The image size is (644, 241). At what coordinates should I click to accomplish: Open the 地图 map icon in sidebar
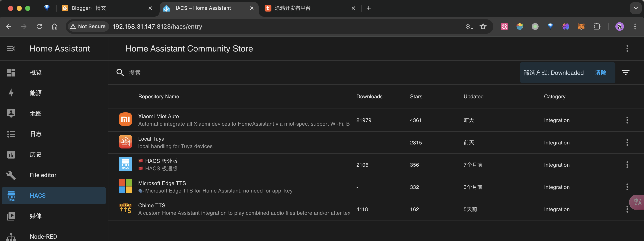[11, 113]
